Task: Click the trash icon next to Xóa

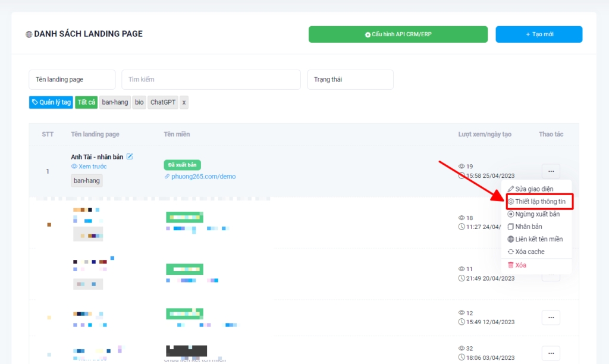Action: tap(511, 265)
